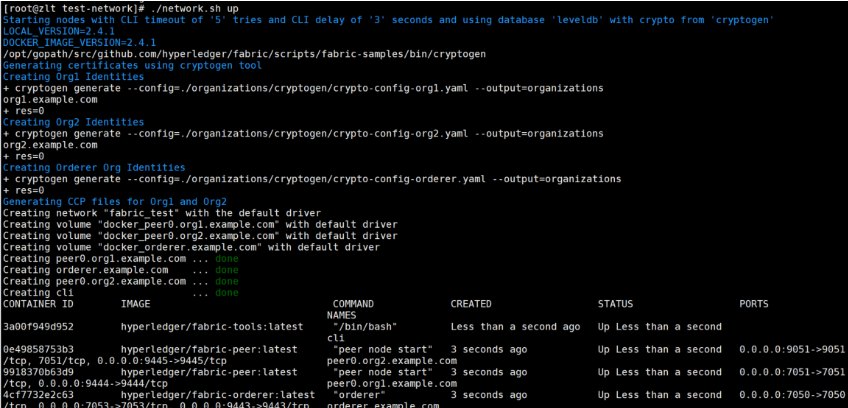Click the 'cli' container name

click(335, 338)
